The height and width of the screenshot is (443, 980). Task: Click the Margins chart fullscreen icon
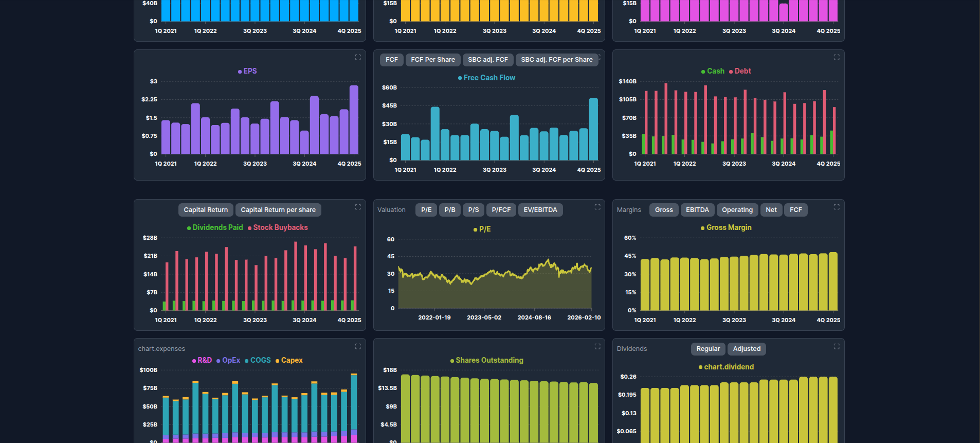point(837,207)
